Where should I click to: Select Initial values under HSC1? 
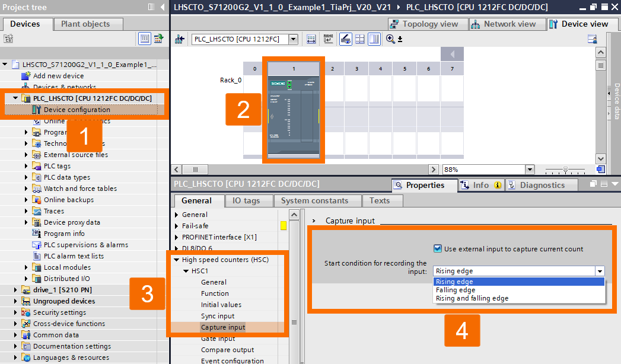pos(221,305)
